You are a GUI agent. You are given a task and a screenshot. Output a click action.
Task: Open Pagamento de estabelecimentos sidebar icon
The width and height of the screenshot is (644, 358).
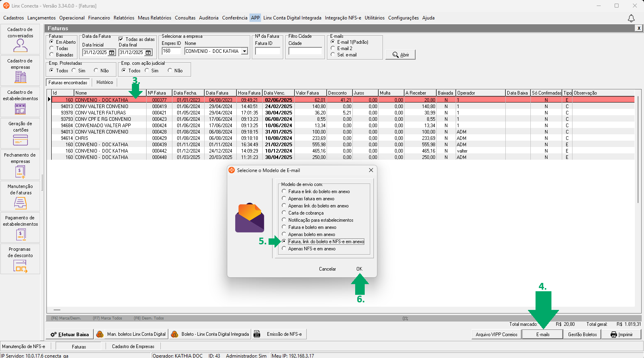[20, 234]
